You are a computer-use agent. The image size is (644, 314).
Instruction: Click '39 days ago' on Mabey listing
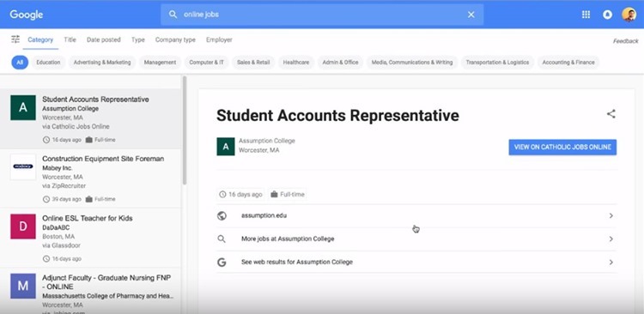click(66, 199)
